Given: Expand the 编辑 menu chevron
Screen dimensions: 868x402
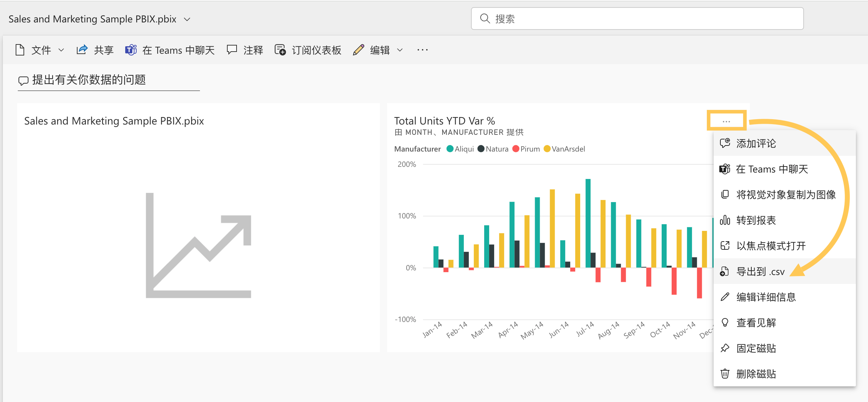Looking at the screenshot, I should click(400, 50).
